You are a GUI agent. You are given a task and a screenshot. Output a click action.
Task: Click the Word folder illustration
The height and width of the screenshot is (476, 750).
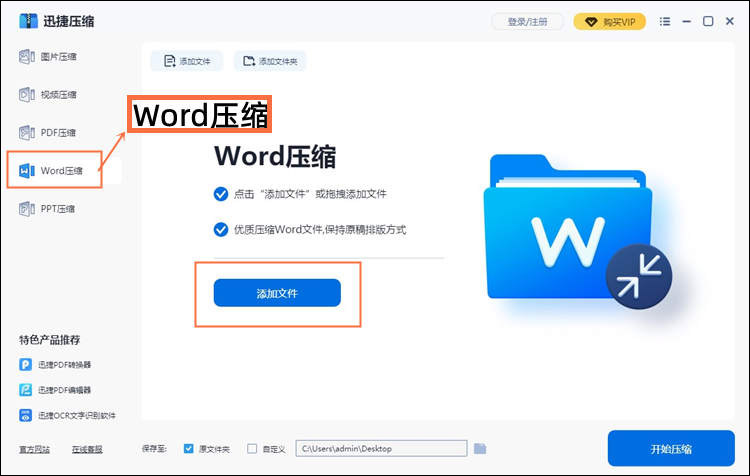tap(577, 231)
